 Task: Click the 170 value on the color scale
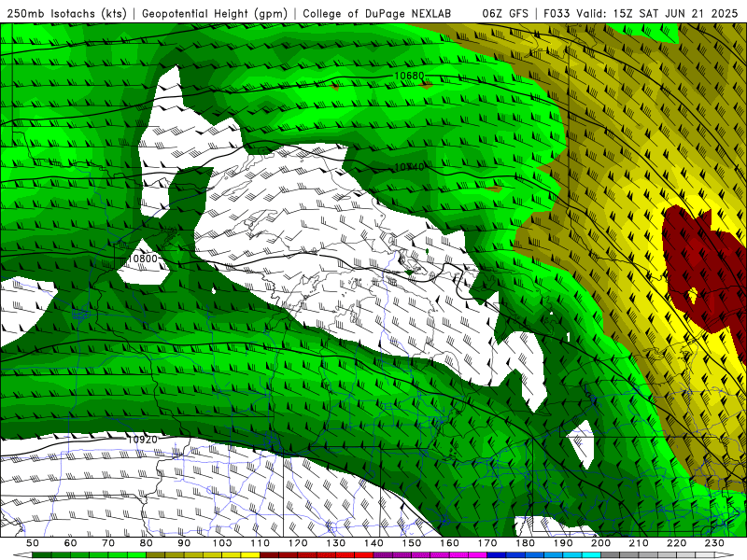[487, 543]
